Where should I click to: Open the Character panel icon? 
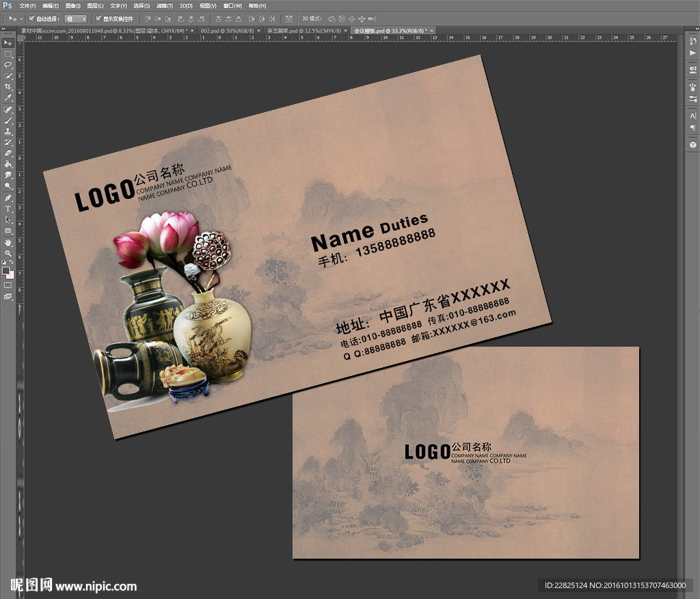[692, 116]
